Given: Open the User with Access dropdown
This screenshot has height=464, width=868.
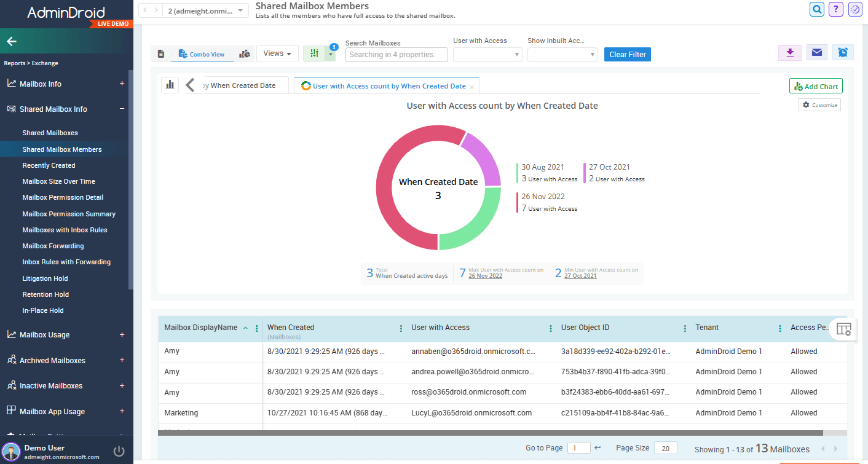Looking at the screenshot, I should pos(487,55).
